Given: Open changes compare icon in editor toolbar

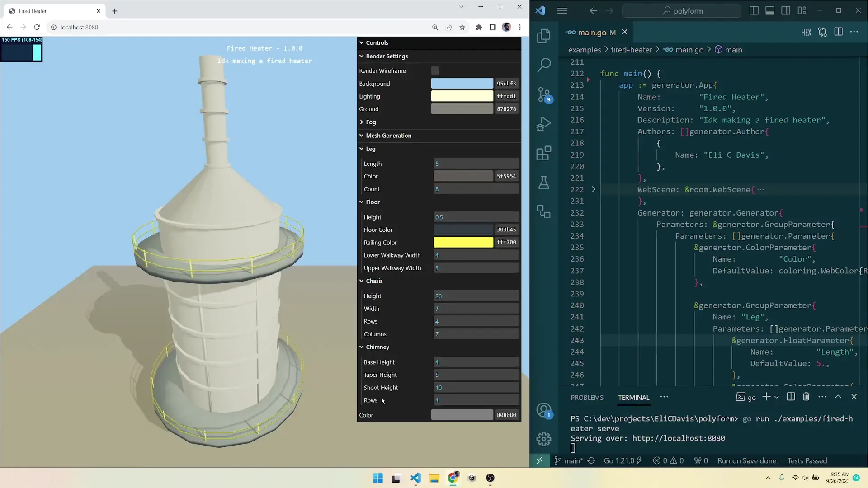Looking at the screenshot, I should click(822, 32).
